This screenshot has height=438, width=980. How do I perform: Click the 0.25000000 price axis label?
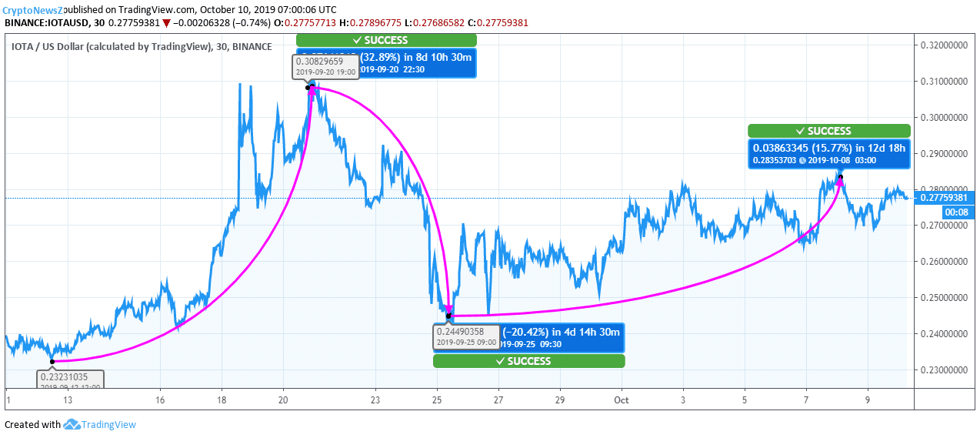[x=946, y=298]
